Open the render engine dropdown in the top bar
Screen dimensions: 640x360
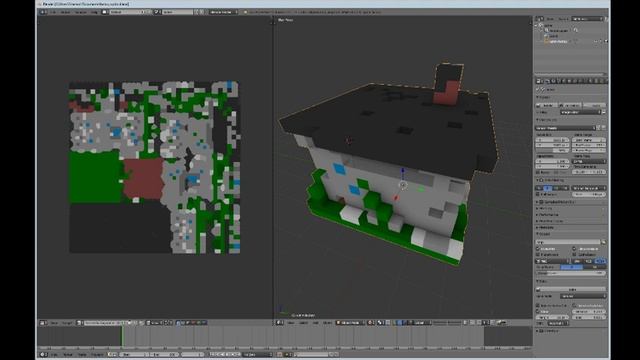click(223, 12)
